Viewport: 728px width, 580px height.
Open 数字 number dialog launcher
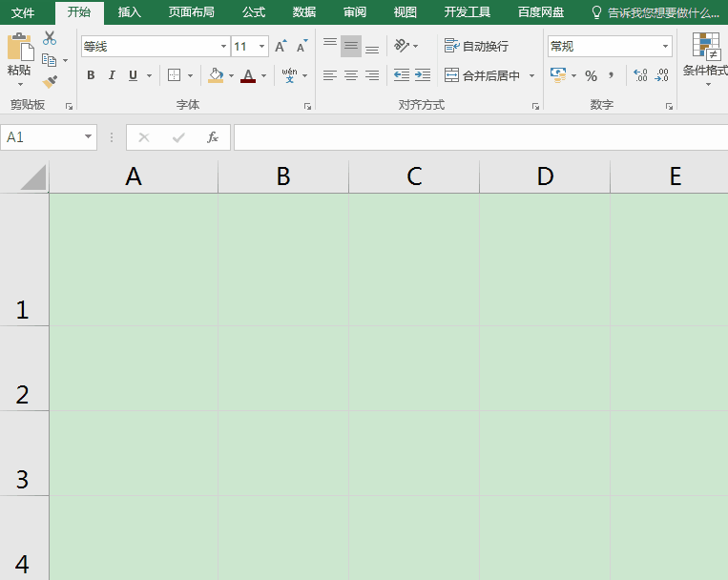pos(669,106)
